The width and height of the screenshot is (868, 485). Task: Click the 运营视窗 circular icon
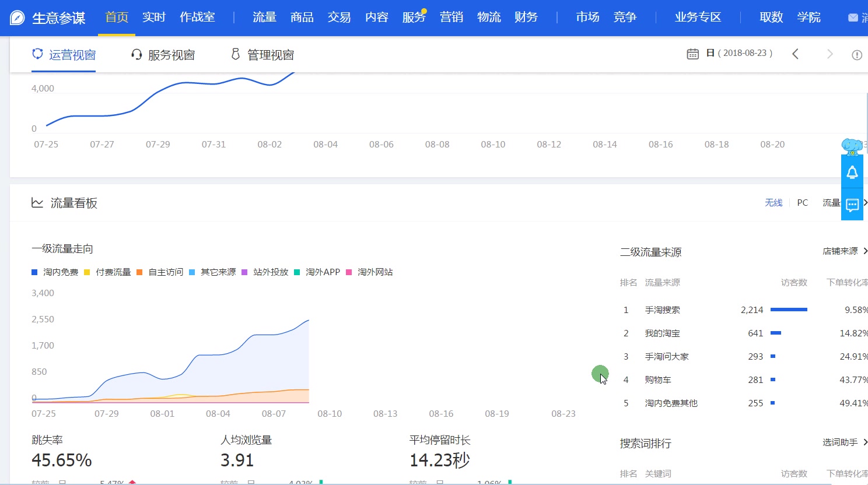click(37, 54)
